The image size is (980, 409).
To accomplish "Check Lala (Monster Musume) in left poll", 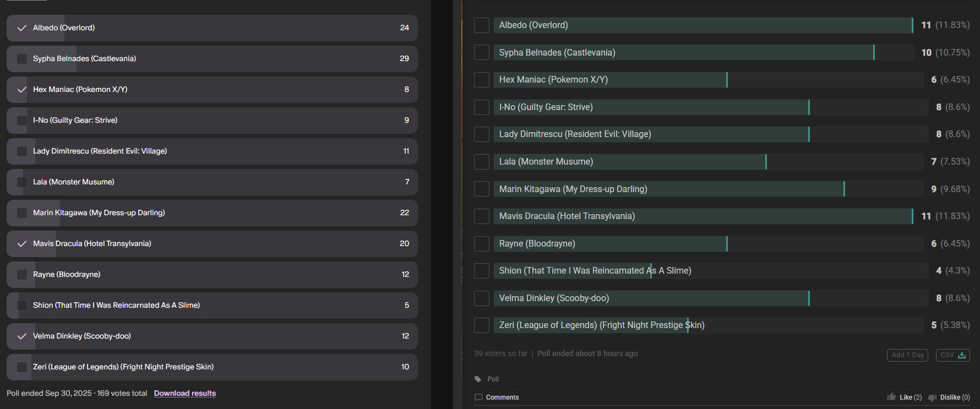I will [x=22, y=182].
